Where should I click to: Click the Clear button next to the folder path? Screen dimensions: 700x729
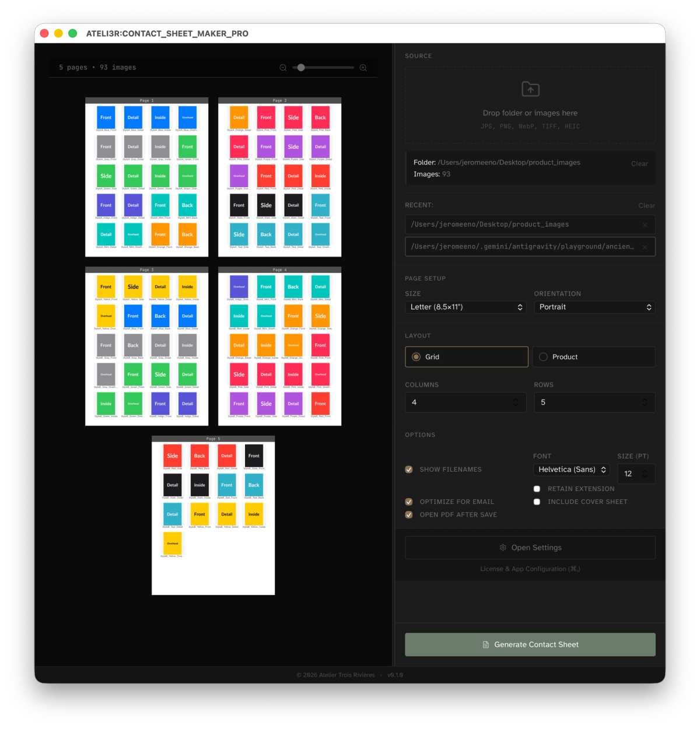click(x=639, y=163)
